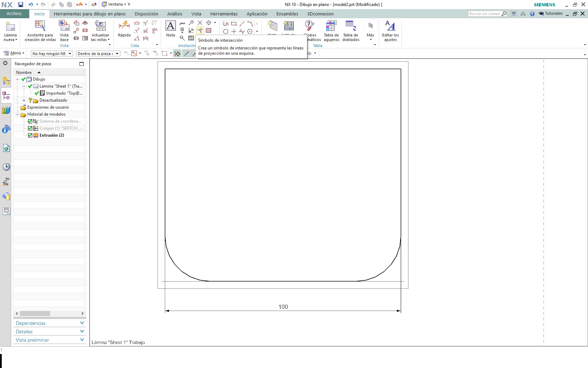The height and width of the screenshot is (368, 588).
Task: Open the Dentro de la pieza dropdown
Action: point(98,54)
